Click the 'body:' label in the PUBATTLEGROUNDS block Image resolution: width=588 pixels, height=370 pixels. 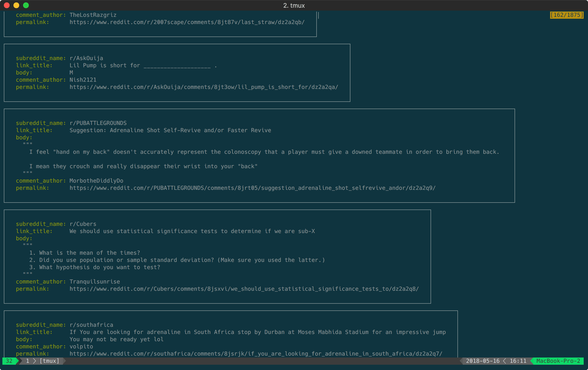pos(24,138)
